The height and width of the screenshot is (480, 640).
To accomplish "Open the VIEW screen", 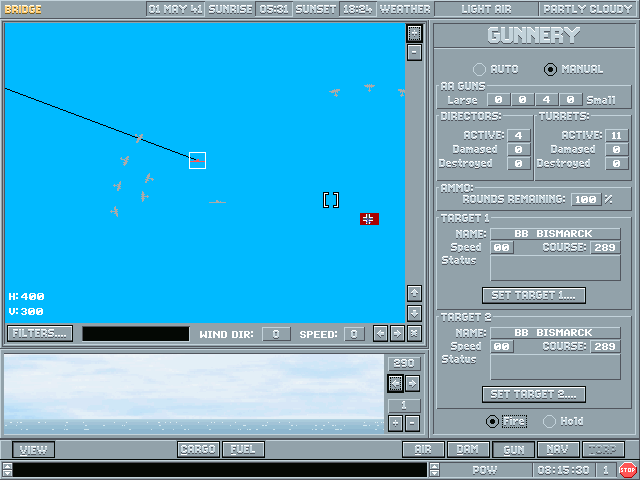I will (33, 450).
